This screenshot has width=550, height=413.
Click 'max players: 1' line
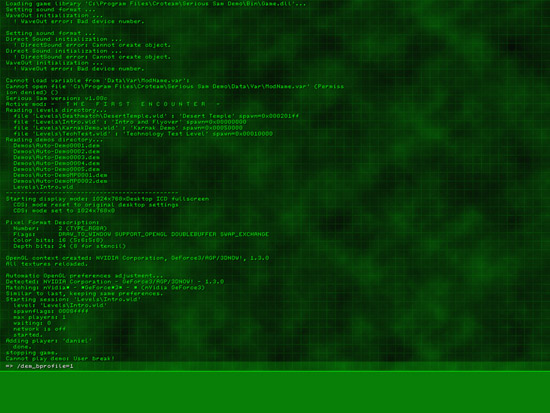pyautogui.click(x=39, y=317)
